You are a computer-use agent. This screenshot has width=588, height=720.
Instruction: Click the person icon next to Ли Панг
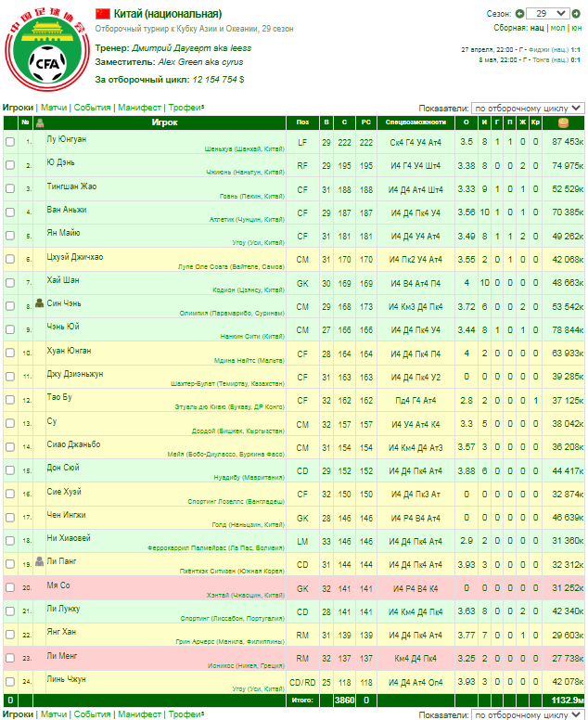(40, 561)
